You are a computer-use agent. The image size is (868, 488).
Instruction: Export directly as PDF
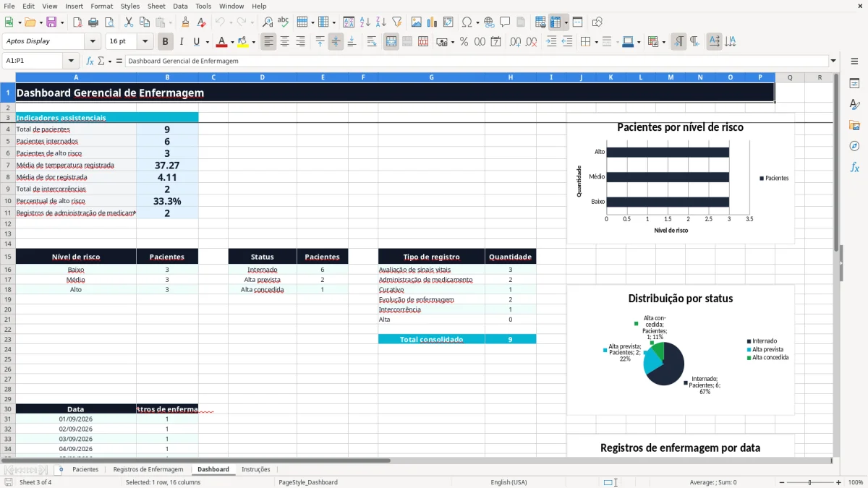coord(77,22)
